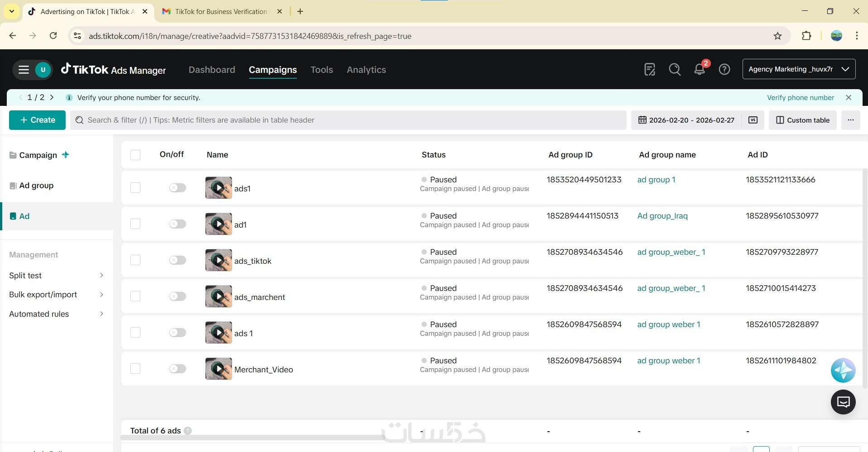868x452 pixels.
Task: Open the Analytics tab
Action: pyautogui.click(x=366, y=70)
